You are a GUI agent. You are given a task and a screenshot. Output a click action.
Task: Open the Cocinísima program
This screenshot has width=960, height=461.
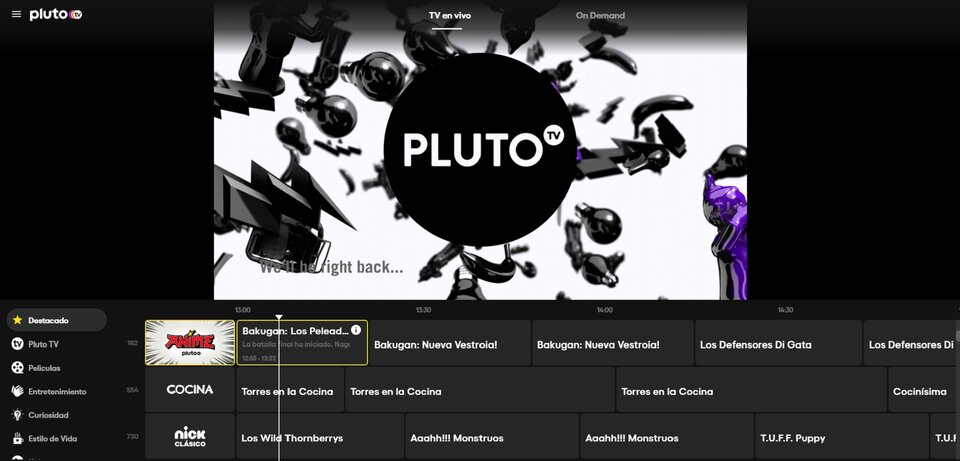coord(924,389)
